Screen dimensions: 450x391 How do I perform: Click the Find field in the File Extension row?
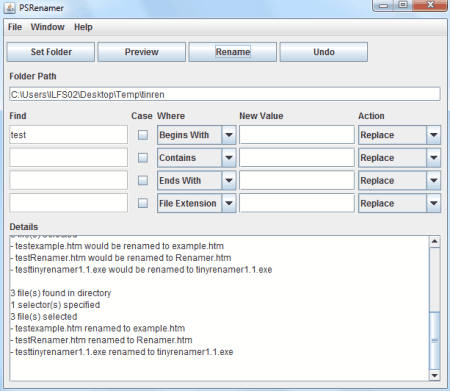(x=69, y=203)
